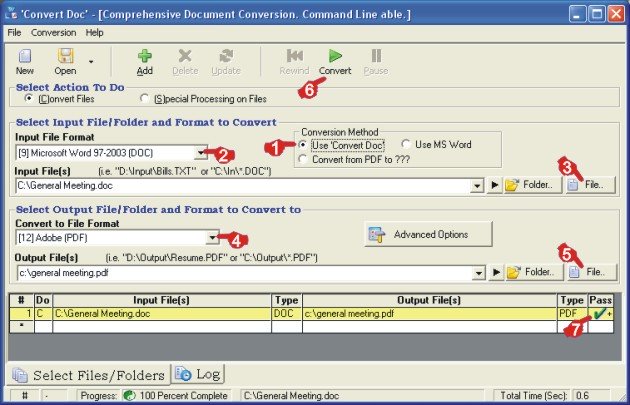Click the Output File(s) column header
The image size is (630, 405).
point(430,301)
